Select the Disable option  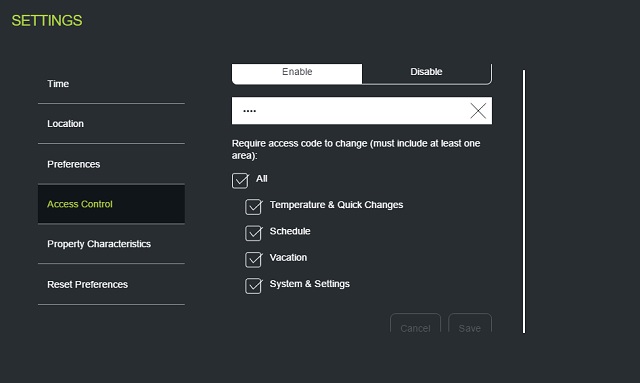pyautogui.click(x=427, y=73)
